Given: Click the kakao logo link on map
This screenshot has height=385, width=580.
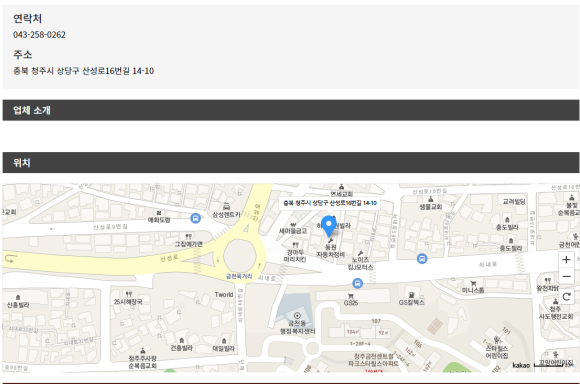Looking at the screenshot, I should point(521,365).
